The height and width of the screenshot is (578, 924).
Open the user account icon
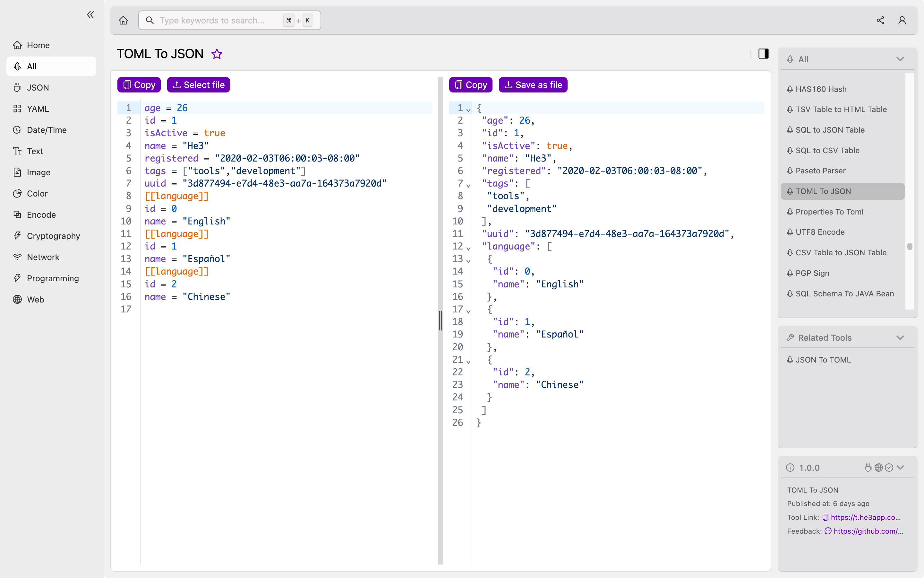(x=902, y=20)
